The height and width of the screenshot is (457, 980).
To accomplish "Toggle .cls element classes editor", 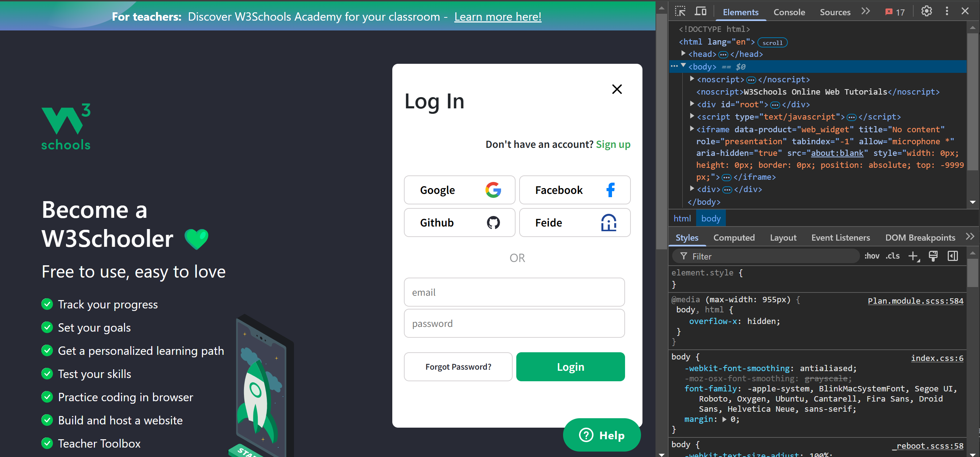I will [893, 256].
